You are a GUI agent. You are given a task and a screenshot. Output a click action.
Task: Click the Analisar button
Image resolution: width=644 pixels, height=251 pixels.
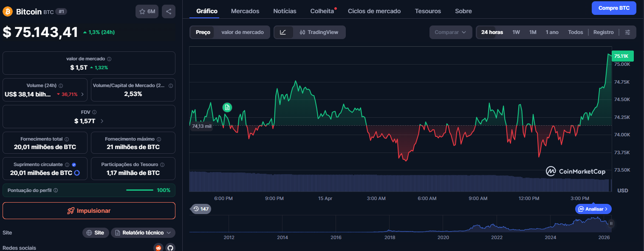coord(593,209)
